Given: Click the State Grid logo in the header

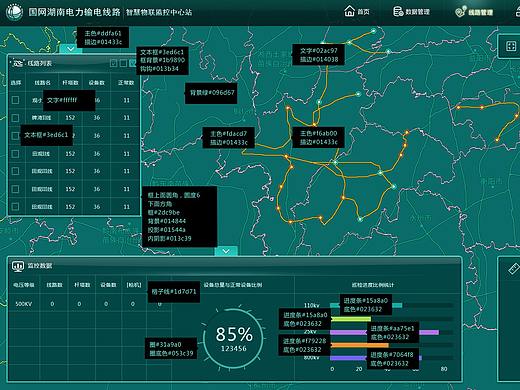Looking at the screenshot, I should tap(14, 12).
